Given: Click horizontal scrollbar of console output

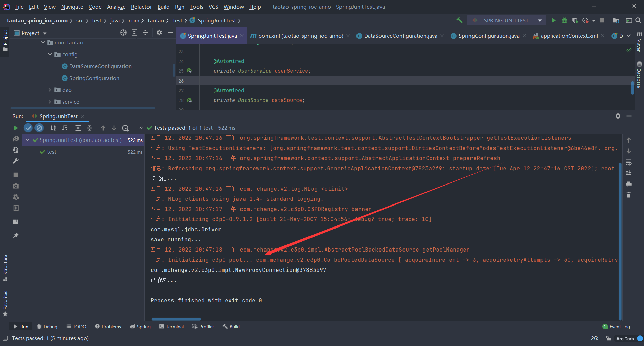Looking at the screenshot, I should tap(176, 319).
